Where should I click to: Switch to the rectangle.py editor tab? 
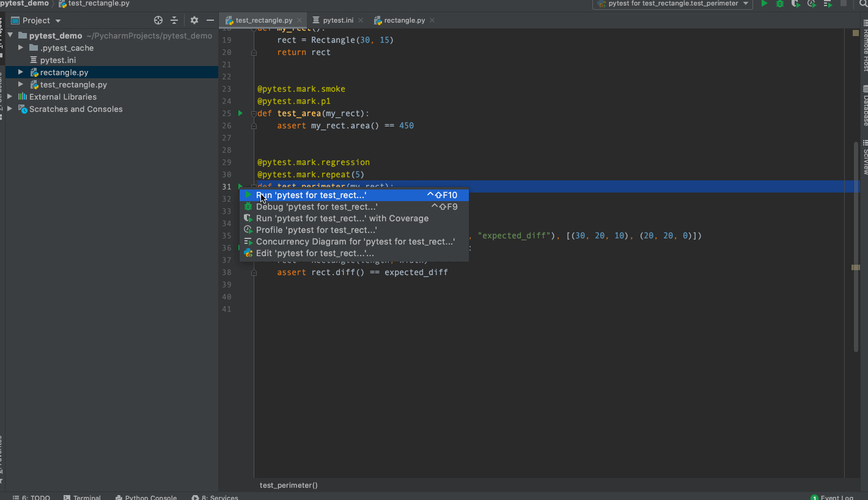[403, 20]
